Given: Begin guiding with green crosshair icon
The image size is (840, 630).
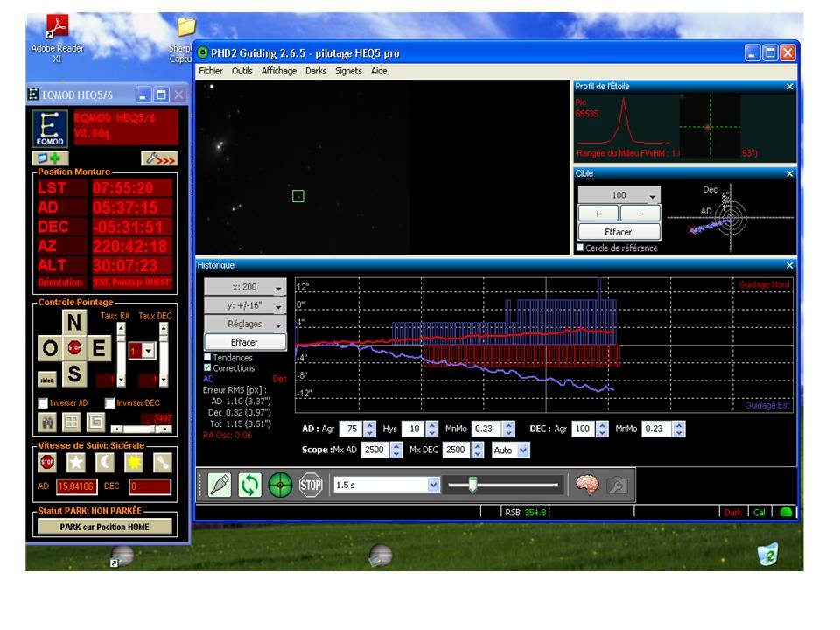Looking at the screenshot, I should click(280, 485).
